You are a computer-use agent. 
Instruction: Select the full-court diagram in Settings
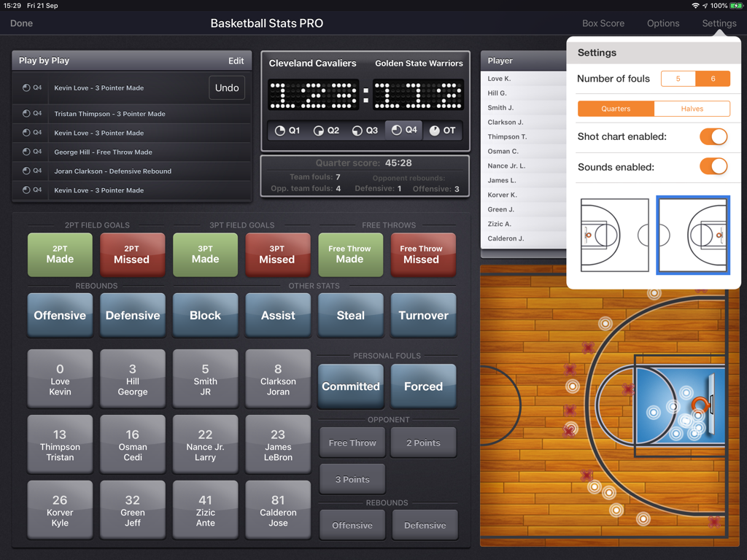(x=614, y=236)
